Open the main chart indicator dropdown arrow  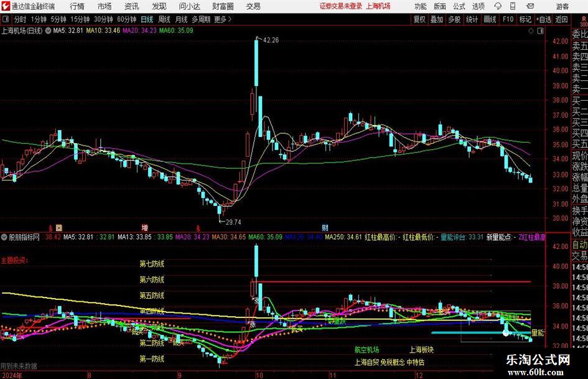[x=48, y=30]
